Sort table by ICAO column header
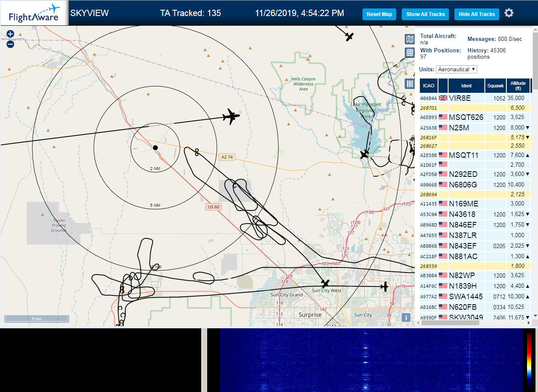Image resolution: width=538 pixels, height=392 pixels. [x=428, y=86]
